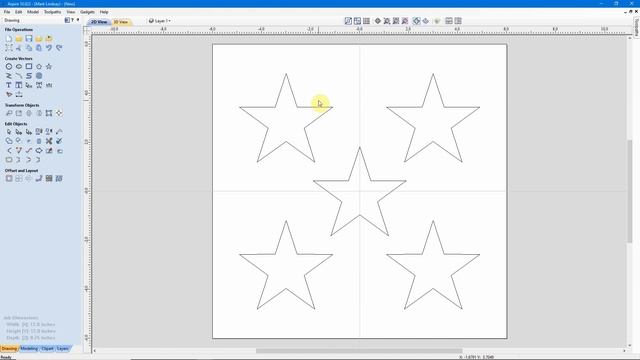Open the Copy Along Vectors tool

click(x=39, y=178)
